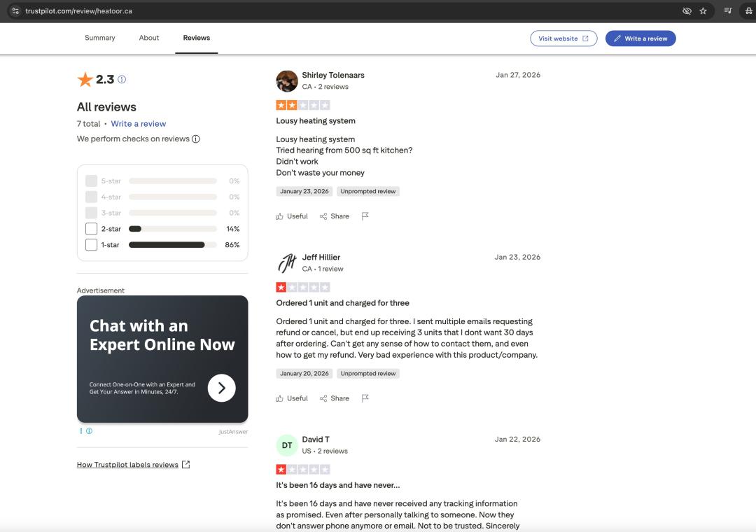Click the blue Write a review button
The image size is (756, 532).
(x=640, y=38)
